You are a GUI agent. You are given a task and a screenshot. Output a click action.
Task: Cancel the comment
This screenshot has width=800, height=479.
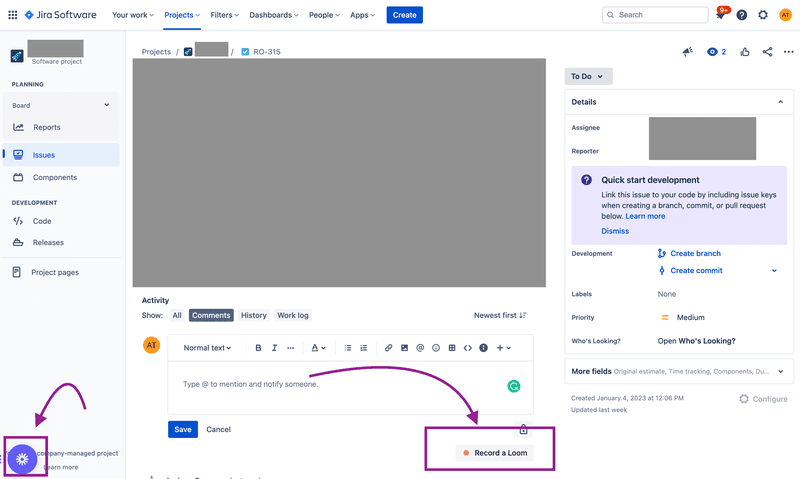pyautogui.click(x=218, y=430)
